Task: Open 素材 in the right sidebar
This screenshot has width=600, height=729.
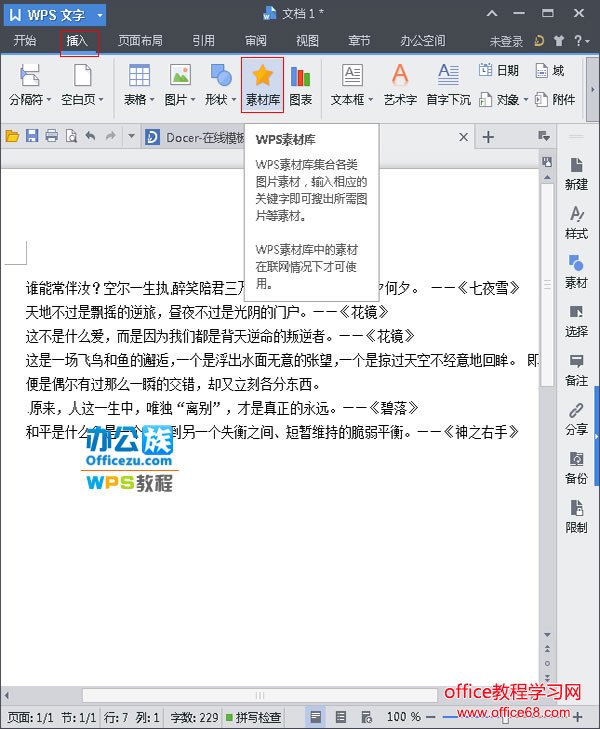Action: pos(576,272)
